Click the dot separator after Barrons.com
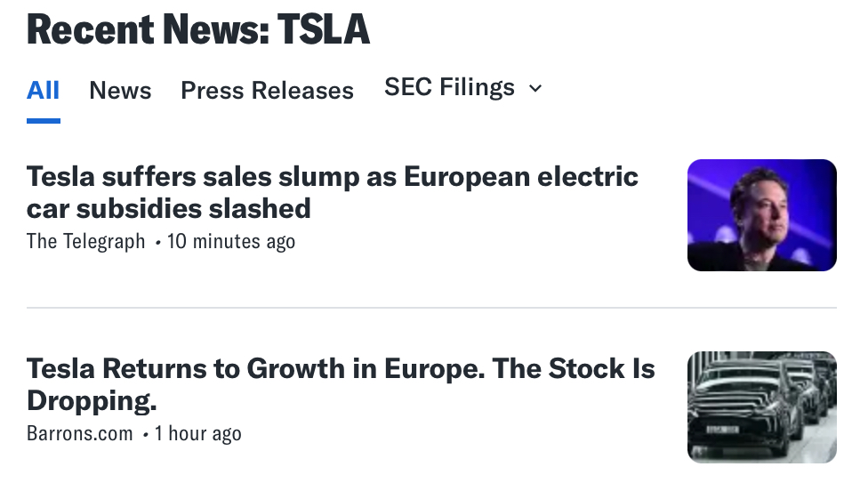Viewport: 868px width, 491px height. click(x=144, y=435)
